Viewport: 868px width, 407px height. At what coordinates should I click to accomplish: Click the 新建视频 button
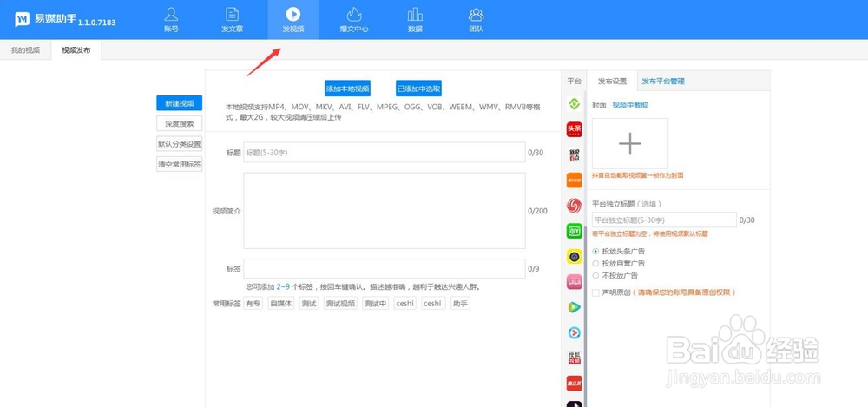(180, 103)
